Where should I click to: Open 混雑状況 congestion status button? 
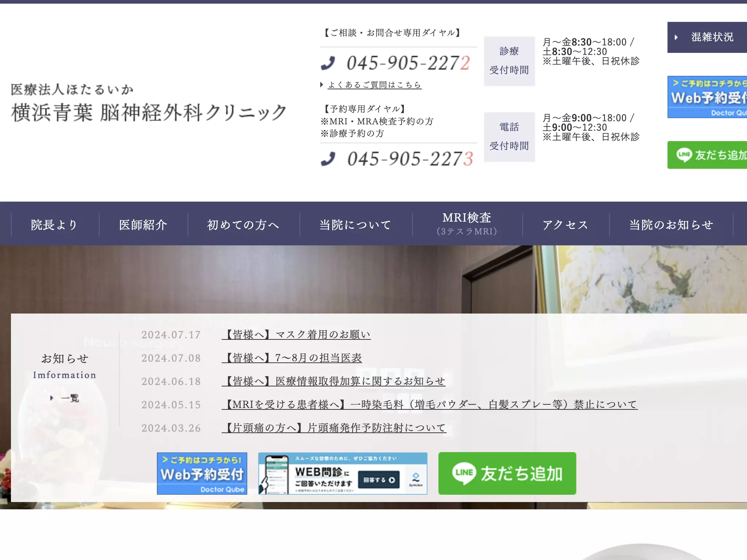pyautogui.click(x=707, y=37)
